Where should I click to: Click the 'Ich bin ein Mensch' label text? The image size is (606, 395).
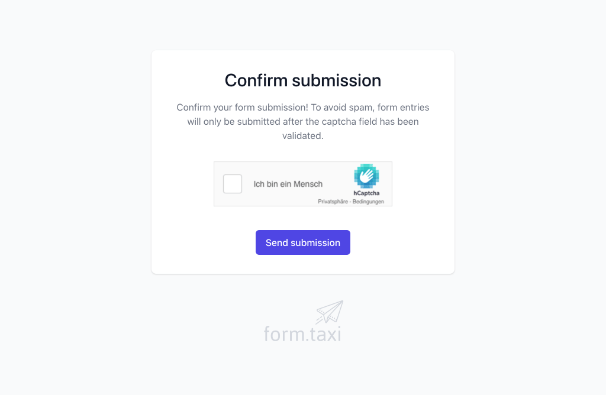click(x=288, y=184)
